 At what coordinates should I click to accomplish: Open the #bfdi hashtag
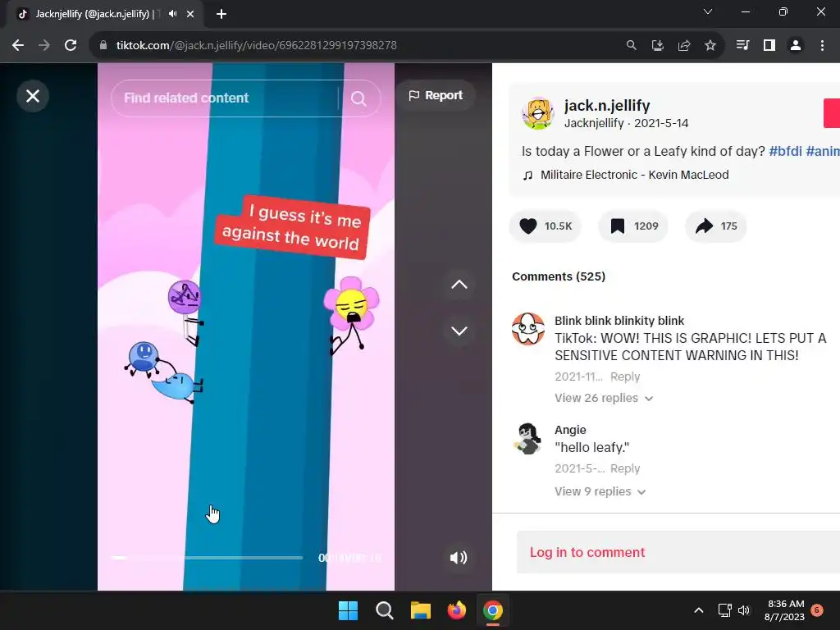(785, 151)
